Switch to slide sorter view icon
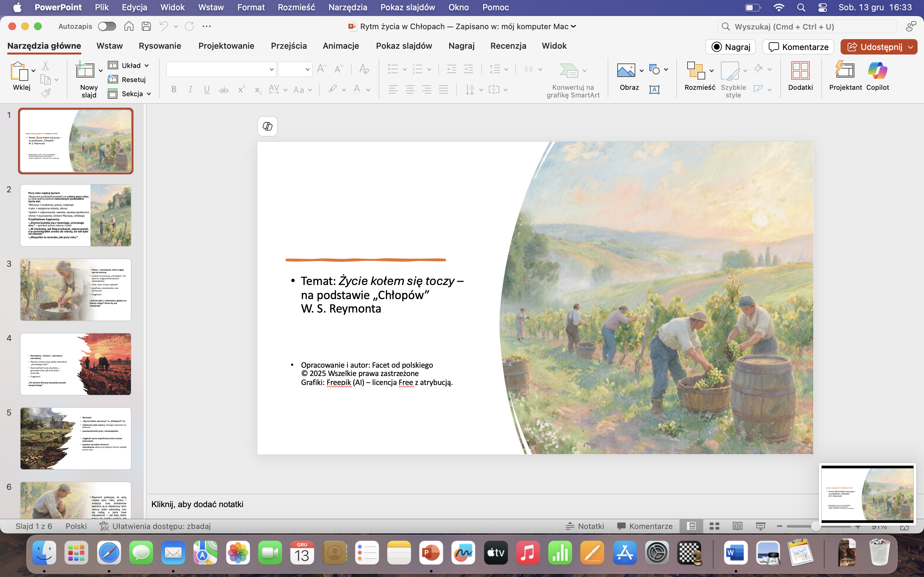 click(x=714, y=526)
